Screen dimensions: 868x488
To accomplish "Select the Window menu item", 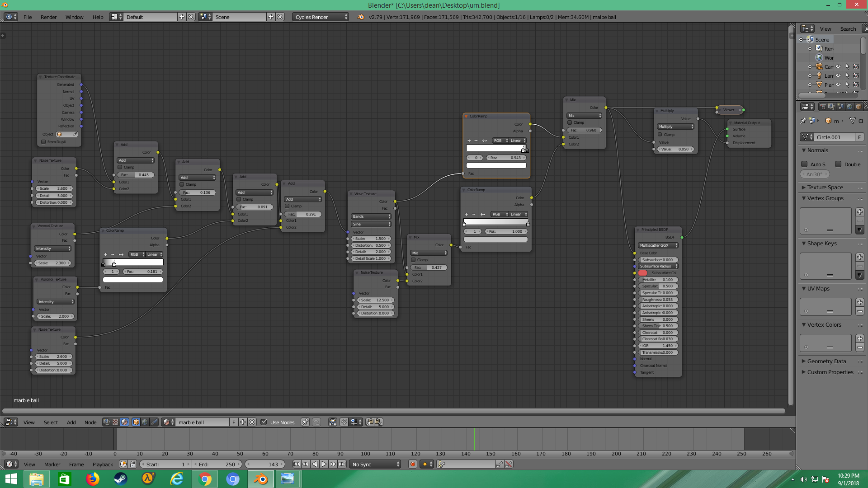I will point(74,16).
